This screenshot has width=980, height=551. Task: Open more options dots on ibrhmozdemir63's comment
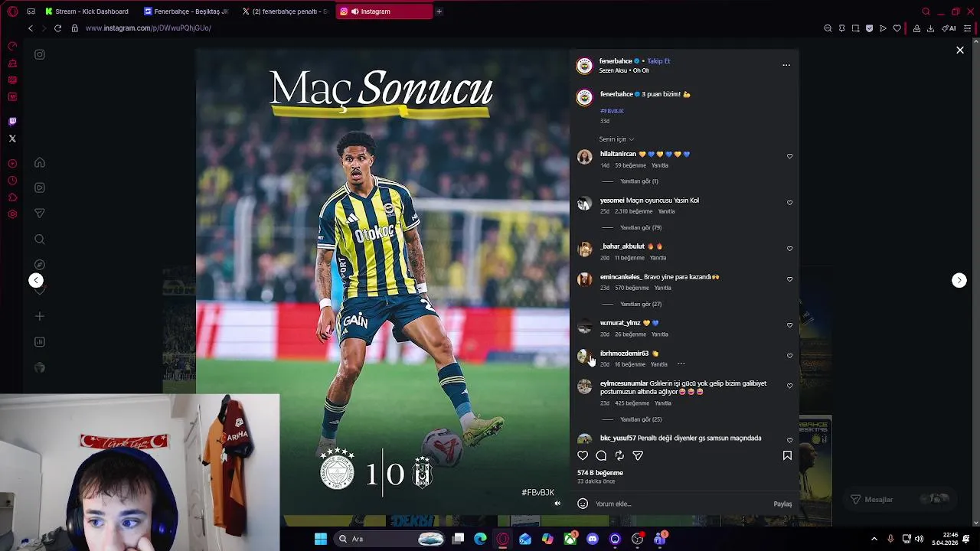681,364
